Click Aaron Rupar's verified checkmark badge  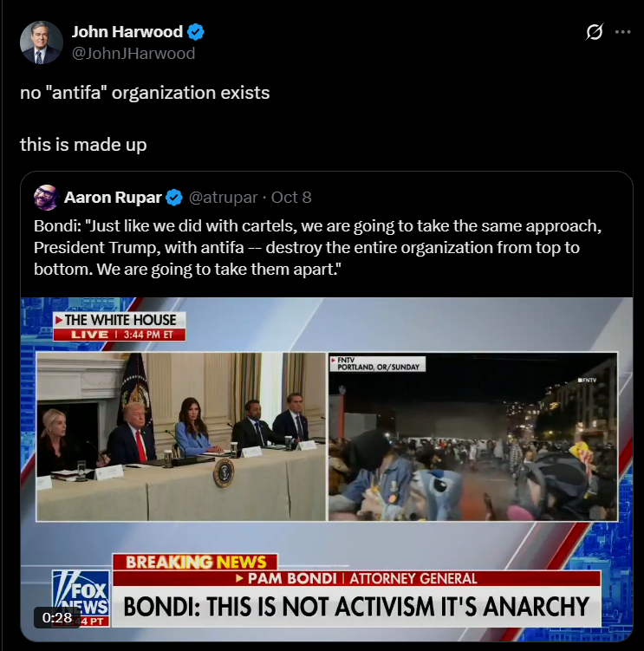174,198
